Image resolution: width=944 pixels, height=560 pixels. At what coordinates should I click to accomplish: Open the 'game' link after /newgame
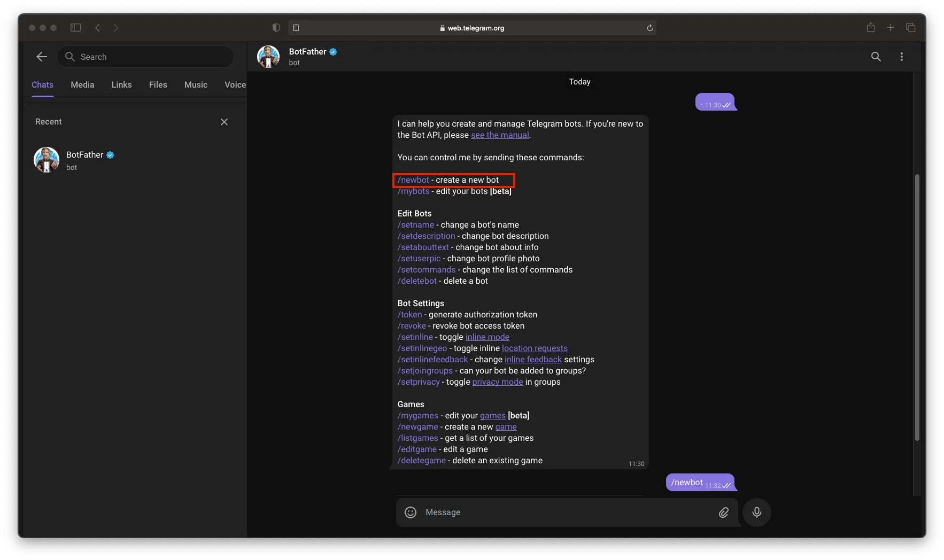pos(506,427)
